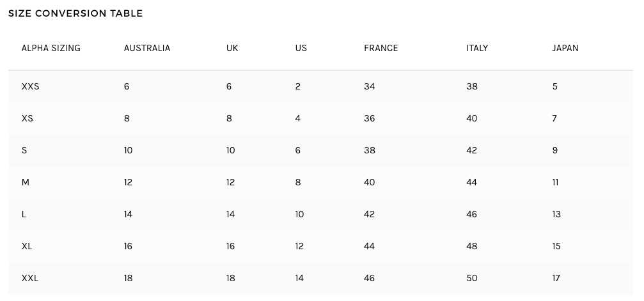Select the Alpha Sizing column header
The image size is (644, 301).
pos(51,48)
